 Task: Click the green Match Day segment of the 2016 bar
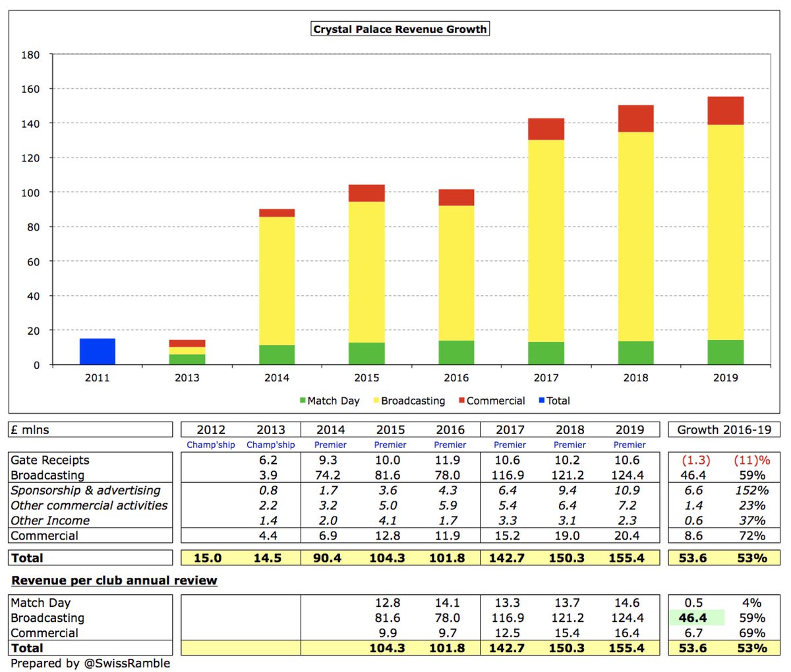(x=456, y=352)
